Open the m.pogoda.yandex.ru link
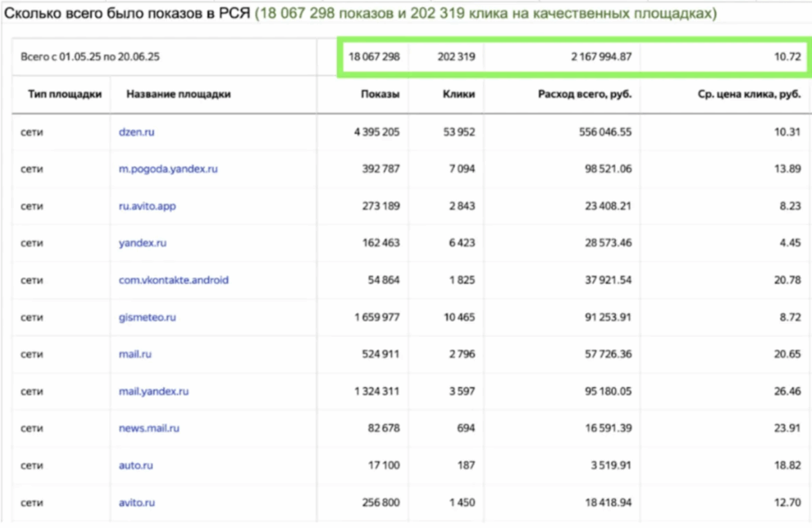Screen dimensions: 812x528 coord(168,169)
